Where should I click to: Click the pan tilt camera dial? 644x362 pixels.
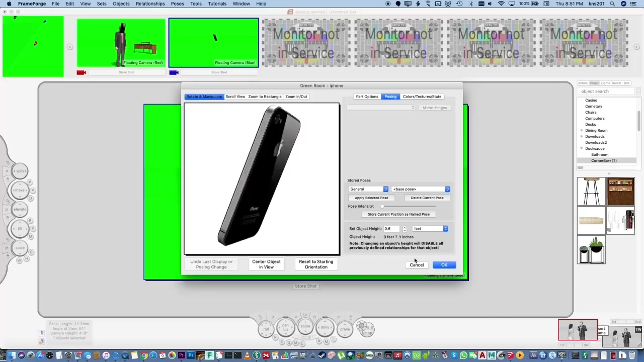(286, 327)
